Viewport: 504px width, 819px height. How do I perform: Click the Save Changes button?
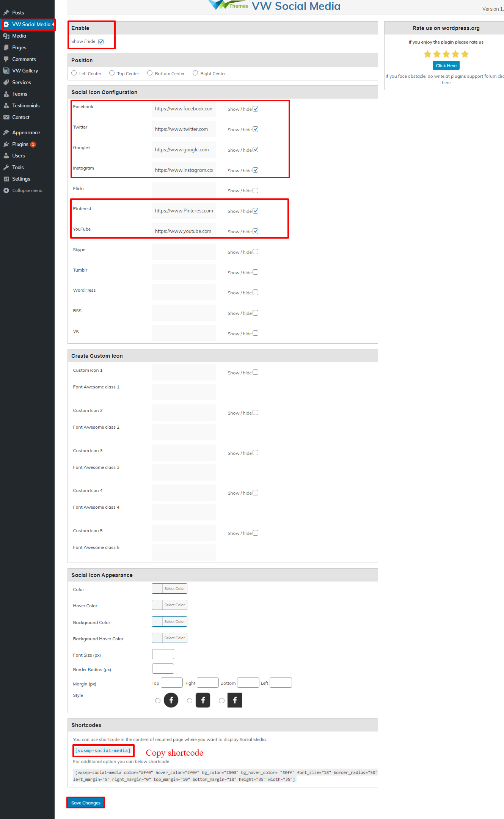coord(86,803)
